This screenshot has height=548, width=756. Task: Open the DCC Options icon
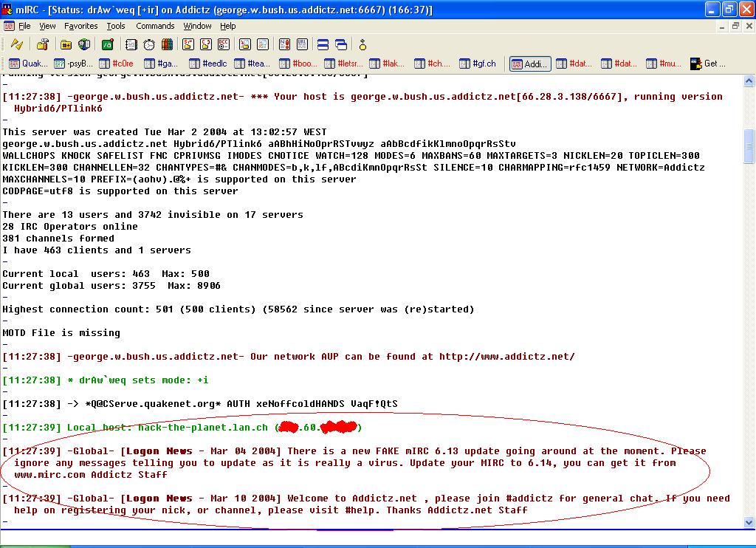coord(224,45)
